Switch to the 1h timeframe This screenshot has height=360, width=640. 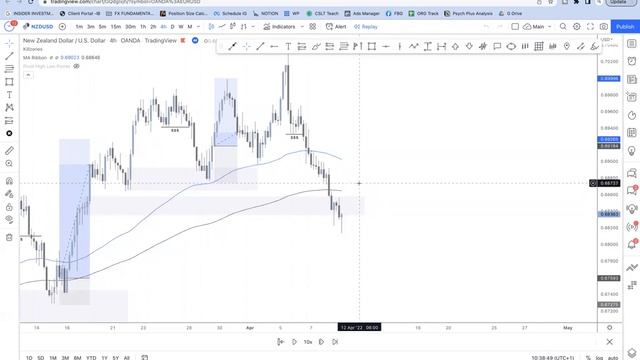[143, 27]
